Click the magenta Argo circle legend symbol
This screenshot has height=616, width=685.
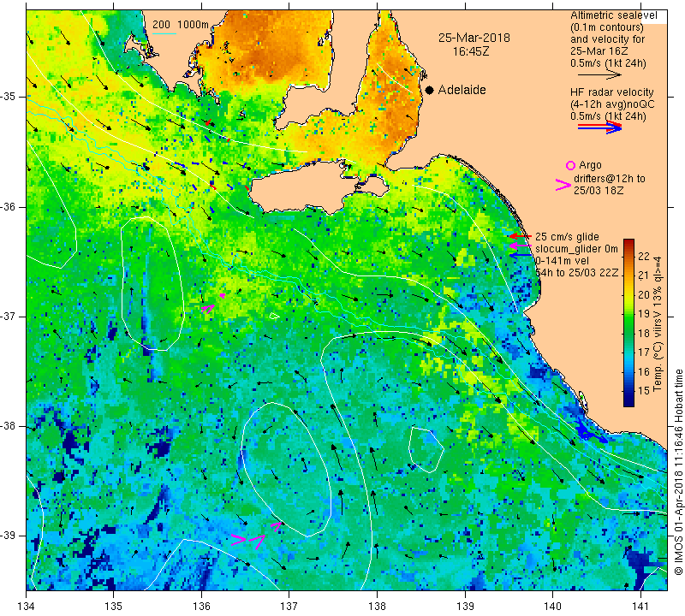tap(570, 165)
